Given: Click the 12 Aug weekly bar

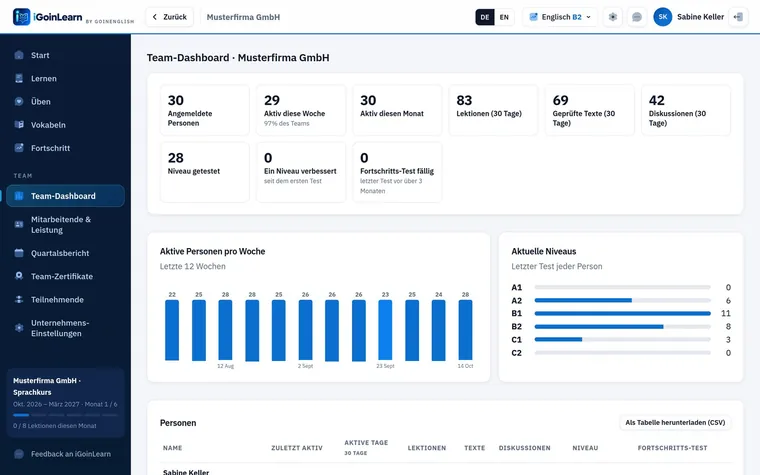Looking at the screenshot, I should 225,330.
